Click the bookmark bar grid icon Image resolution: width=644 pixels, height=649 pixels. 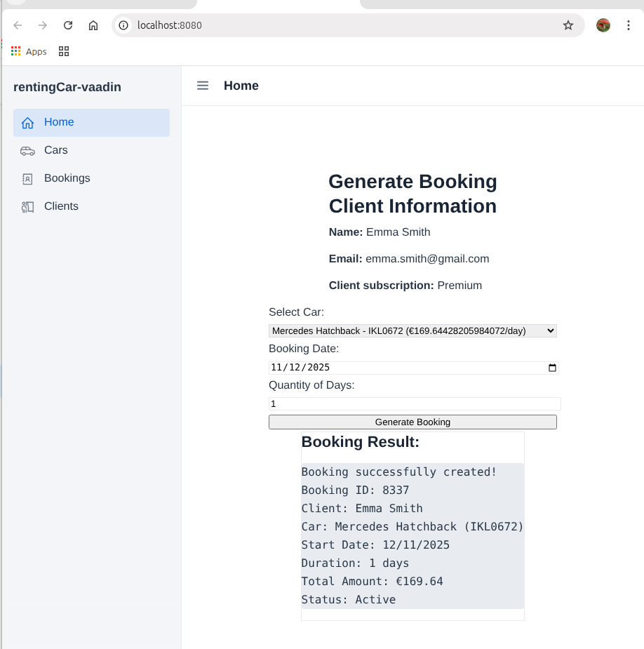click(64, 51)
